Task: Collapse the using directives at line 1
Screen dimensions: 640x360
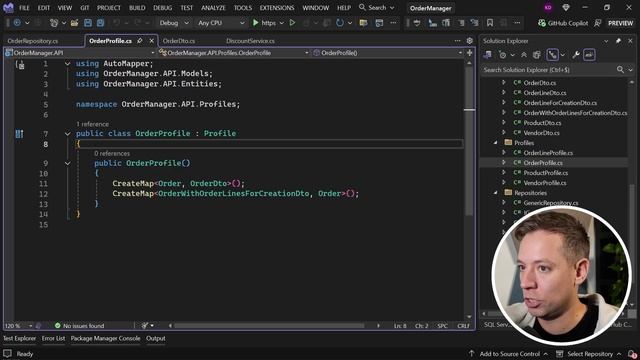Action: tap(68, 64)
